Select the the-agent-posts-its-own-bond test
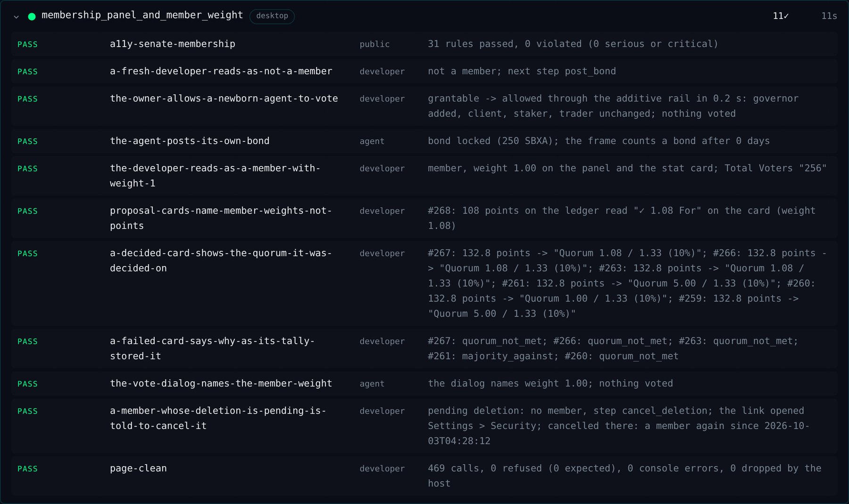The image size is (849, 504). coord(190,141)
